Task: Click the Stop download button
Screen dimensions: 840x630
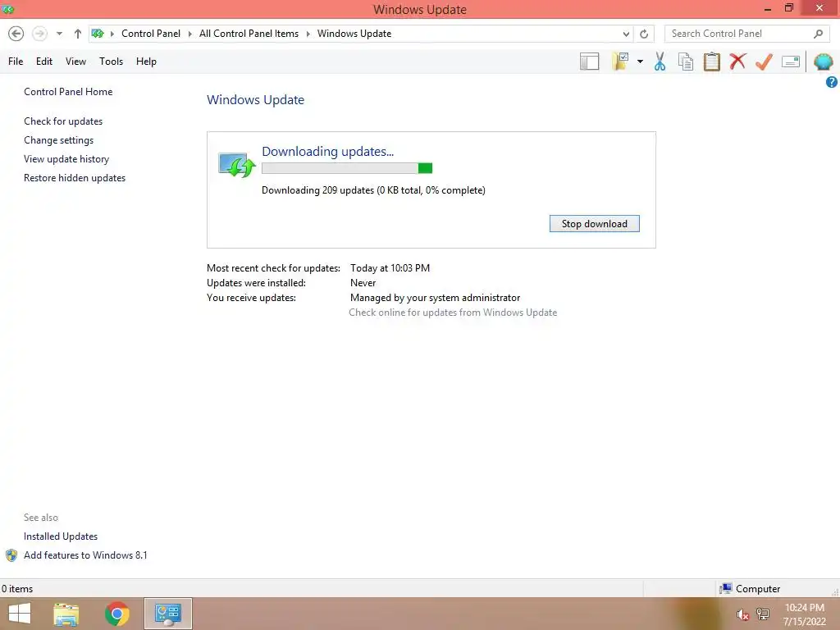Action: 594,224
